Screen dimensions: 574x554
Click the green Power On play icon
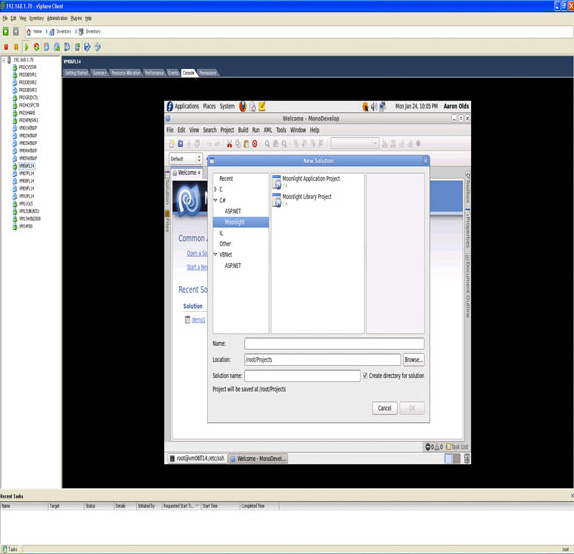pos(26,47)
